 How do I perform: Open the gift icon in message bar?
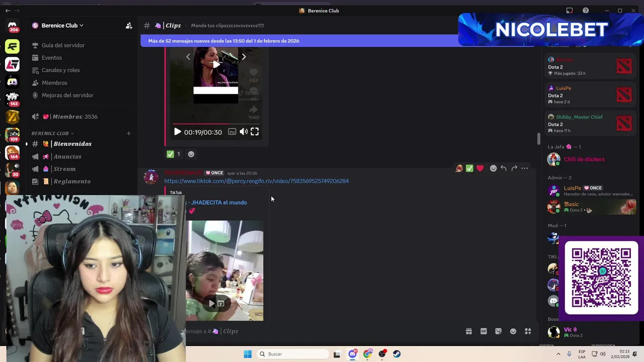coord(469,331)
